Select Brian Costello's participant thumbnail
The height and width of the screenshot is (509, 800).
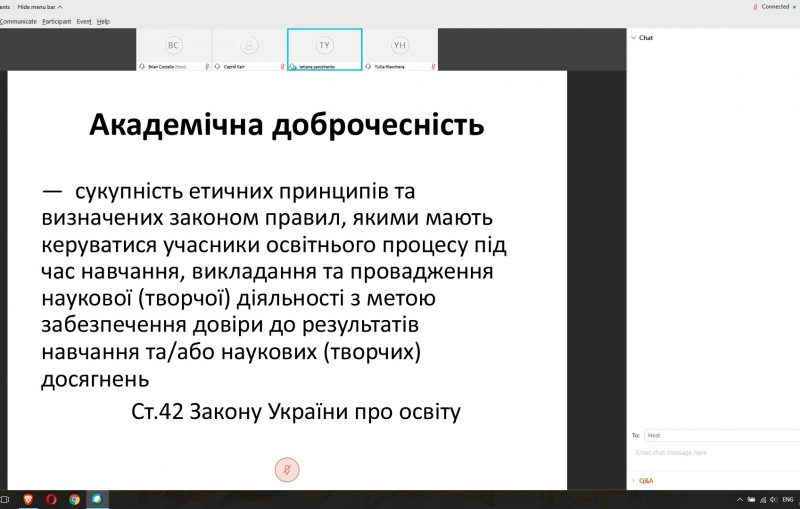[174, 48]
